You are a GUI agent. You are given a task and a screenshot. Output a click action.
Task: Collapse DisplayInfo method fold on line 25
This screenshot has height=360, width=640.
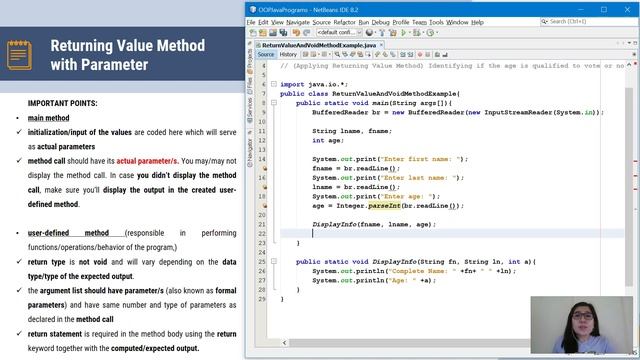274,261
